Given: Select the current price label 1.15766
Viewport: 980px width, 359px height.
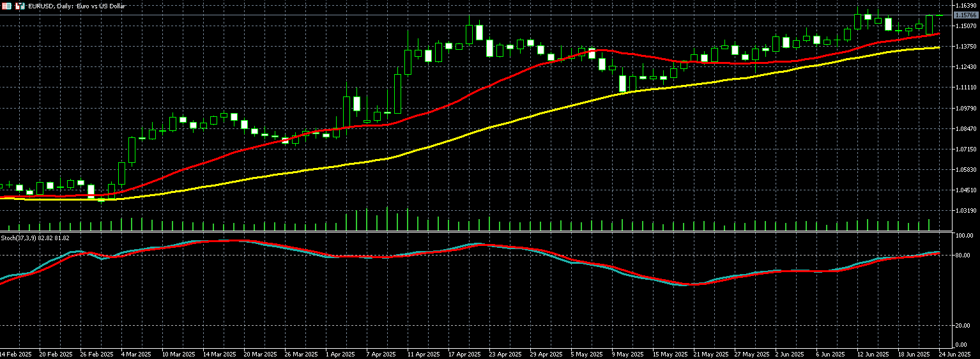Looking at the screenshot, I should point(966,15).
